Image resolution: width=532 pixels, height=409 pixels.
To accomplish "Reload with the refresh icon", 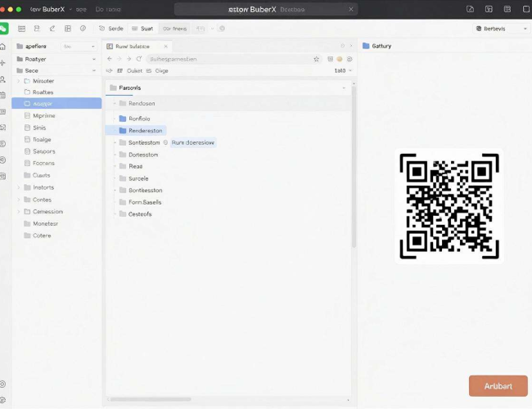I will pos(139,59).
